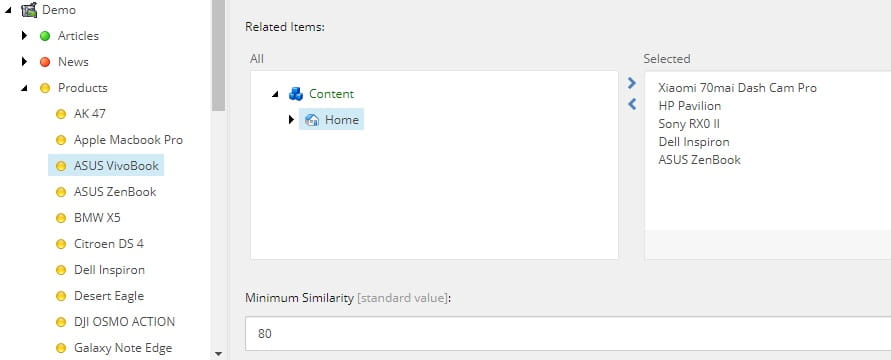Click the Demo site icon in tree
The image size is (891, 360).
[x=29, y=10]
